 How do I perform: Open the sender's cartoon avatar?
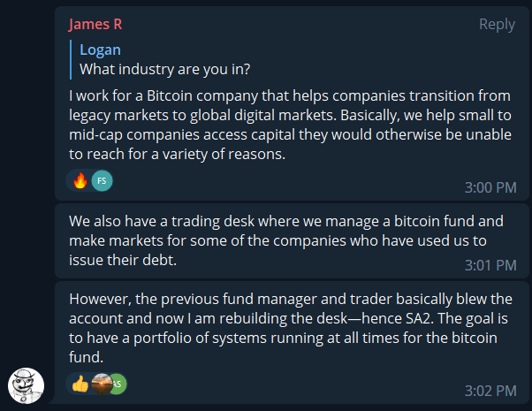pyautogui.click(x=27, y=385)
